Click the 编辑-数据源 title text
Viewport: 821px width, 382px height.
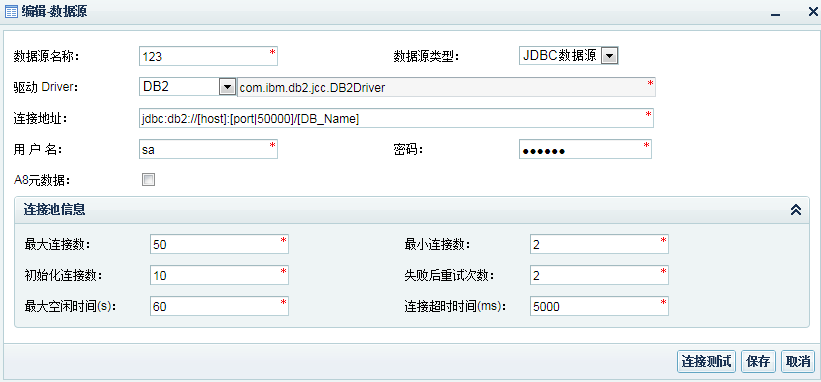click(x=54, y=13)
